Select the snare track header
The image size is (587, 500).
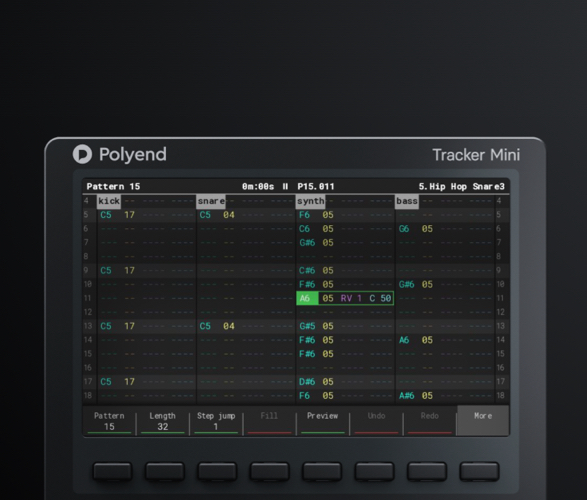point(211,201)
